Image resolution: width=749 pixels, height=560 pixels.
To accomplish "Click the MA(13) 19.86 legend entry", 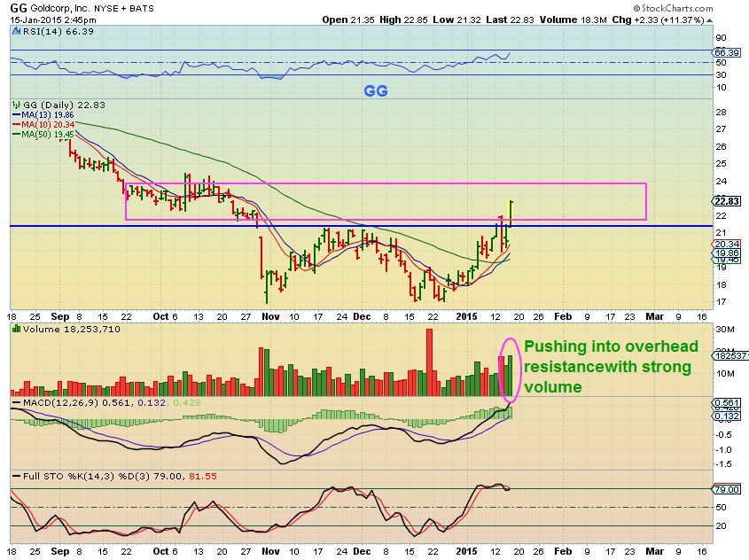I will pos(47,115).
